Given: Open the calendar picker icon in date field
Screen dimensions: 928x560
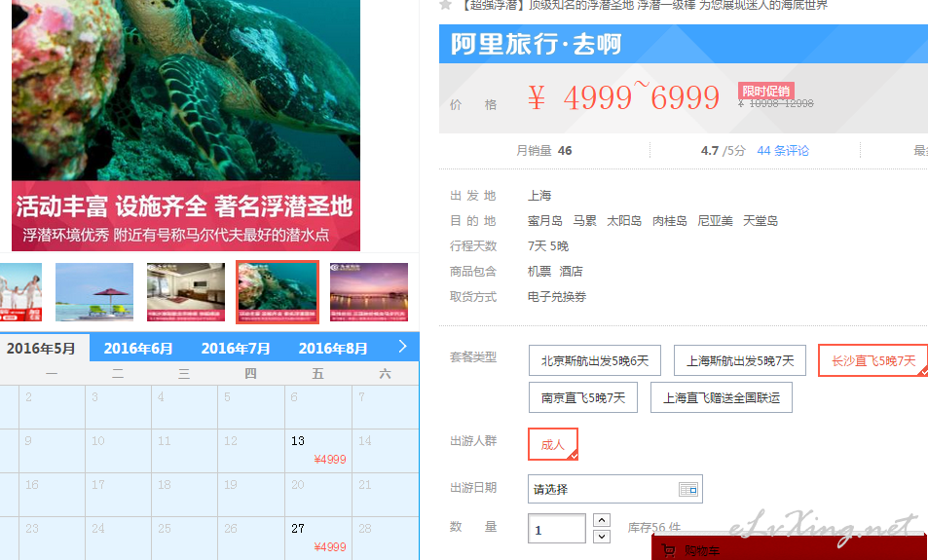Looking at the screenshot, I should tap(687, 489).
